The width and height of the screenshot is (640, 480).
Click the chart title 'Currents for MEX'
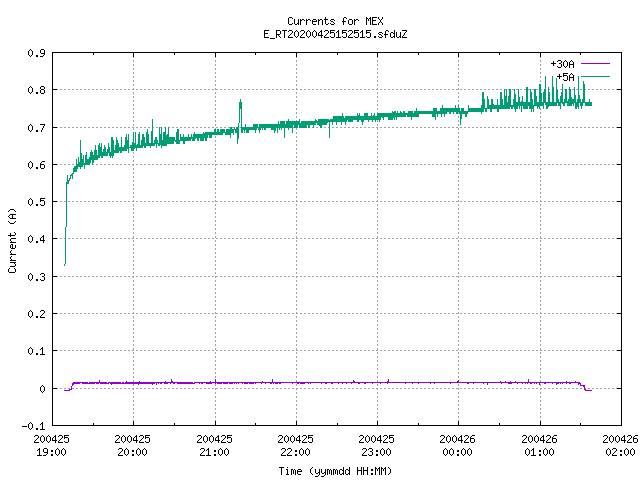tap(335, 21)
